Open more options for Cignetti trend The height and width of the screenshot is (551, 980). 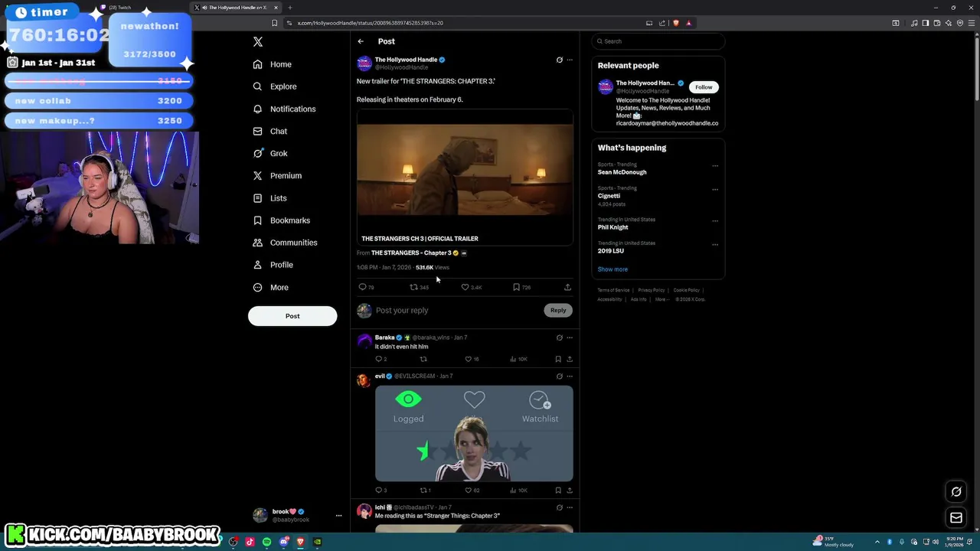pos(715,190)
